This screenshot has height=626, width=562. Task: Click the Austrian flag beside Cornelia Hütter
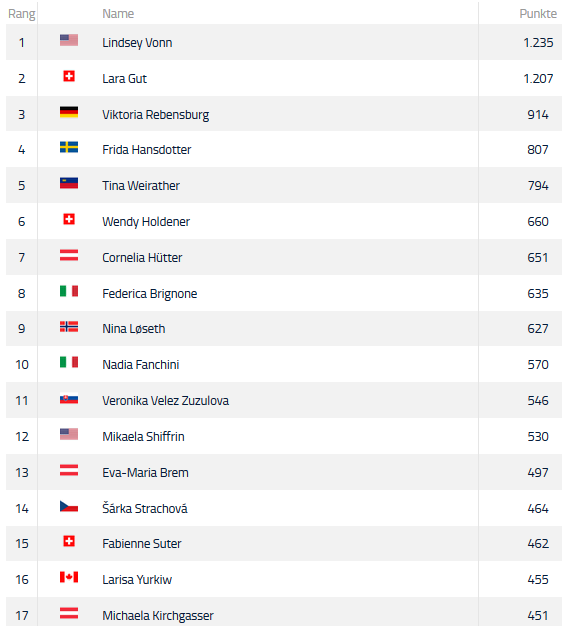(x=69, y=255)
